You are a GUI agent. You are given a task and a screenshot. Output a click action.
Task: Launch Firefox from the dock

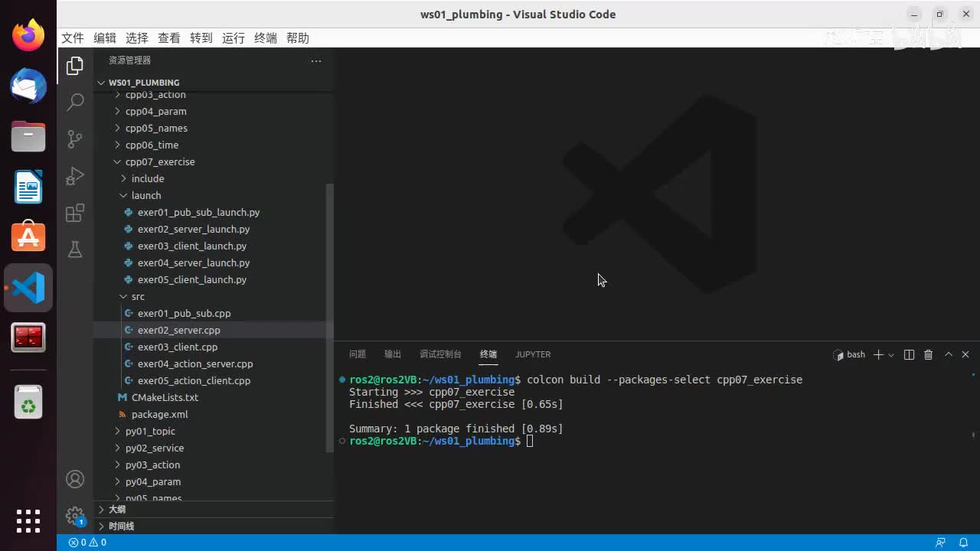28,35
